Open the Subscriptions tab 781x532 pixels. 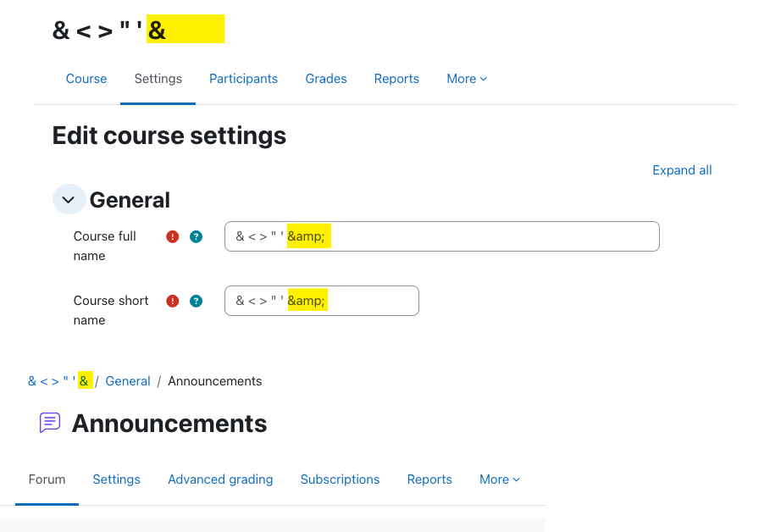(340, 479)
